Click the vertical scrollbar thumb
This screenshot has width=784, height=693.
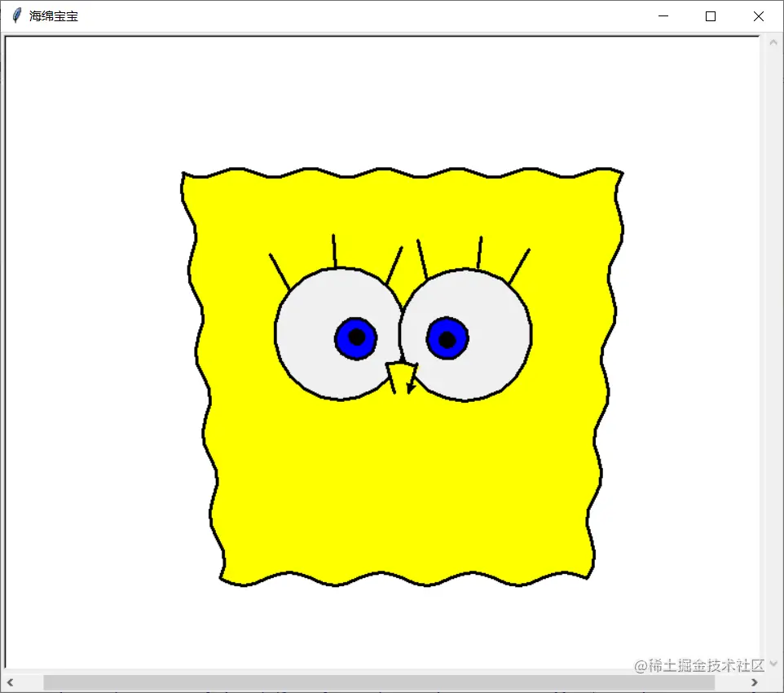[x=773, y=351]
